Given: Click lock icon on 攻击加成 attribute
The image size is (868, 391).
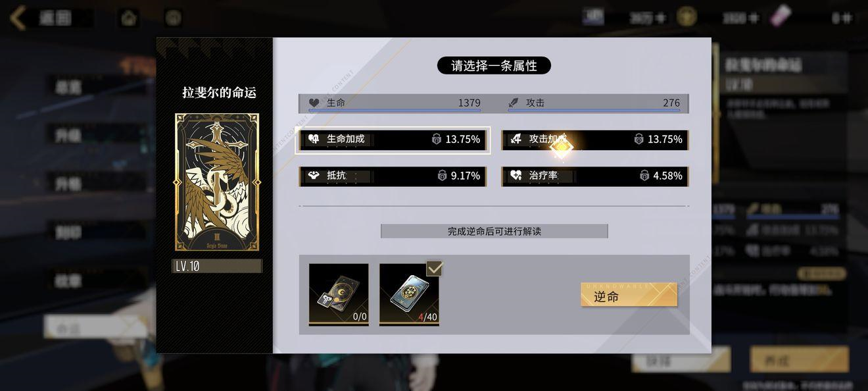Looking at the screenshot, I should (639, 139).
